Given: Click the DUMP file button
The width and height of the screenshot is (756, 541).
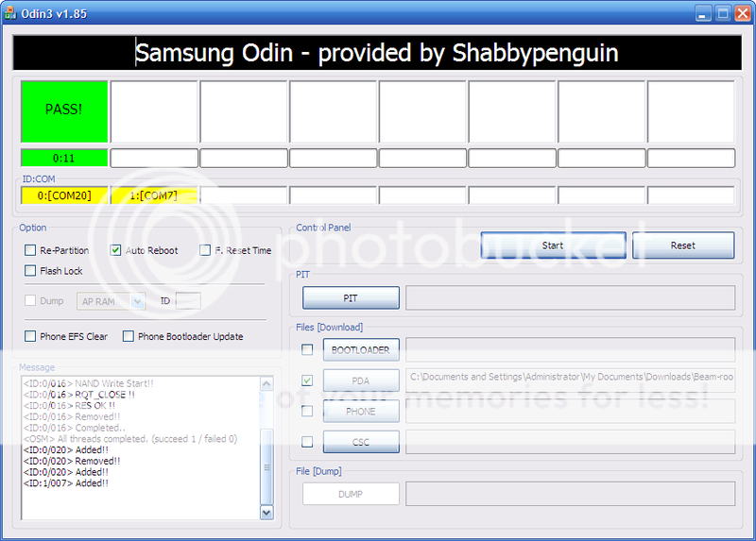Looking at the screenshot, I should [x=351, y=494].
